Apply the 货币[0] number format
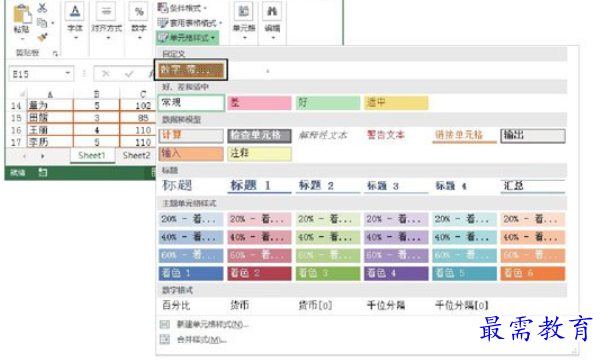The width and height of the screenshot is (601, 360). (315, 305)
